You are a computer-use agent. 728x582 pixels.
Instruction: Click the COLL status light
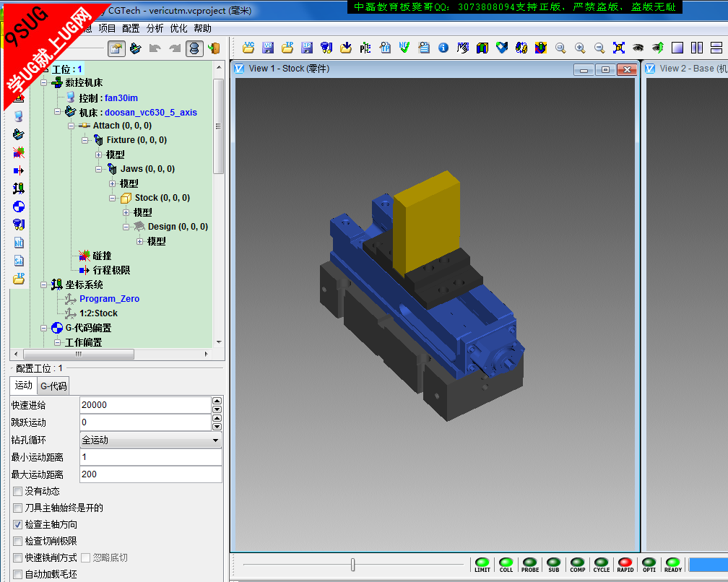(x=506, y=565)
